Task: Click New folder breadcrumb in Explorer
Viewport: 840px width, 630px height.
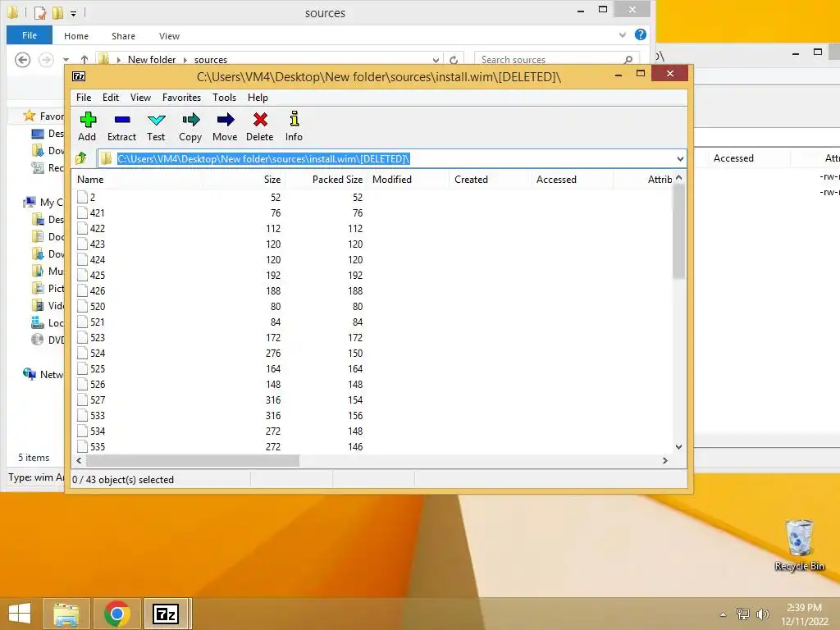Action: [152, 59]
